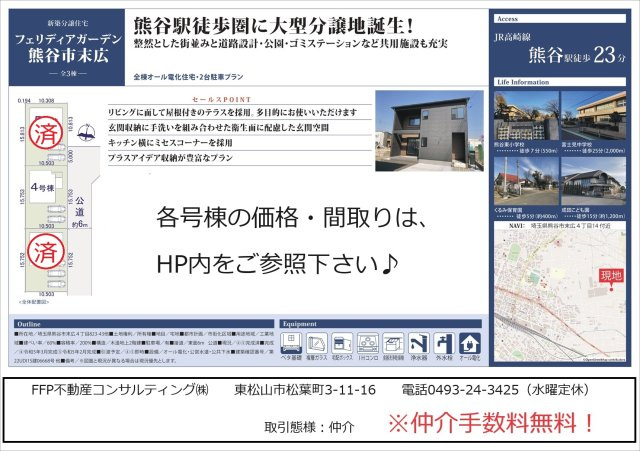This screenshot has height=451, width=640.
Task: Click the north compass icon on site plan
Action: click(87, 133)
